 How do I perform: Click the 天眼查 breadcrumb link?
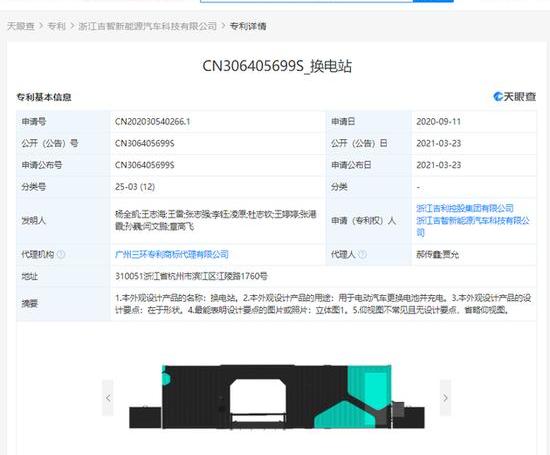pos(21,26)
